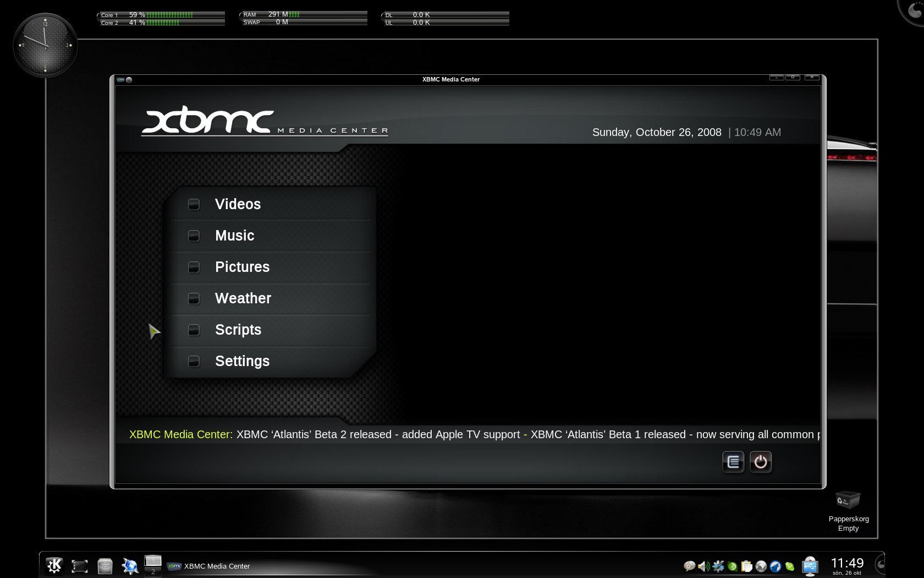Click the XBMC Media Center RSS ticker label
This screenshot has width=924, height=578.
pos(181,434)
